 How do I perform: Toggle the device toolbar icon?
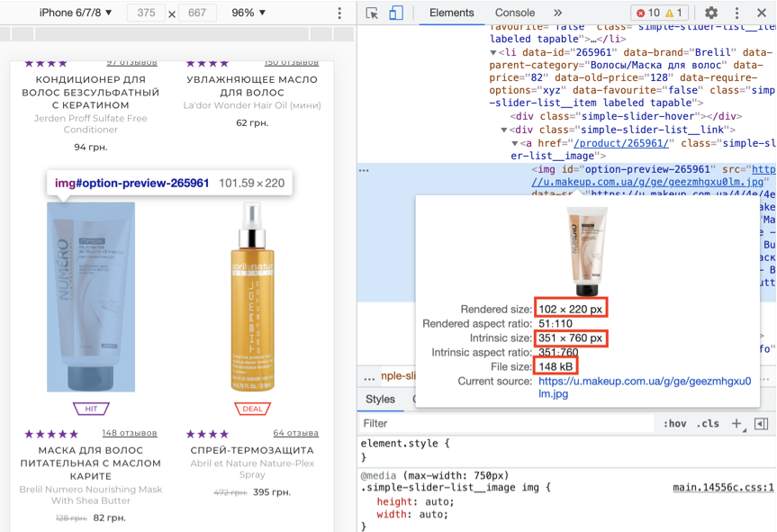396,14
